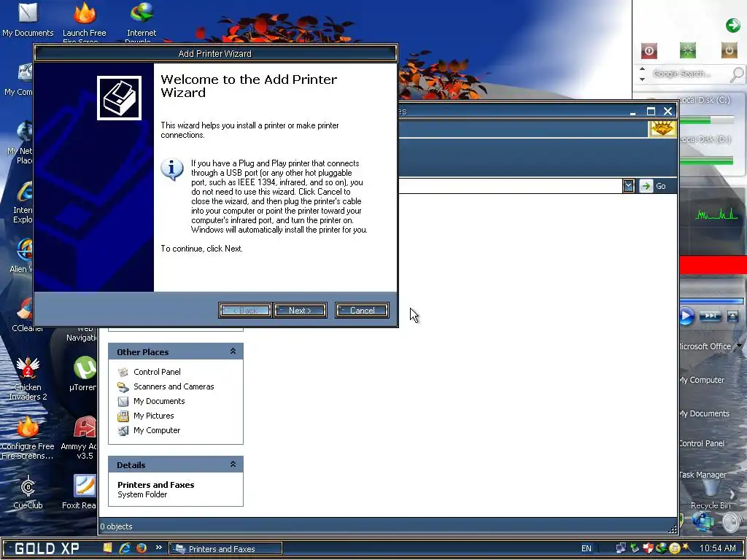The image size is (747, 560).
Task: Select Printers and Faxes taskbar button
Action: click(225, 549)
